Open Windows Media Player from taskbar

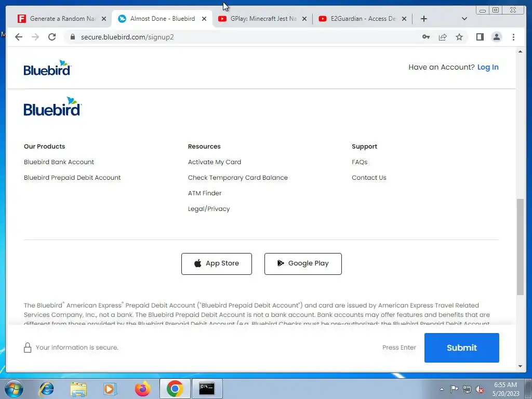pyautogui.click(x=109, y=389)
